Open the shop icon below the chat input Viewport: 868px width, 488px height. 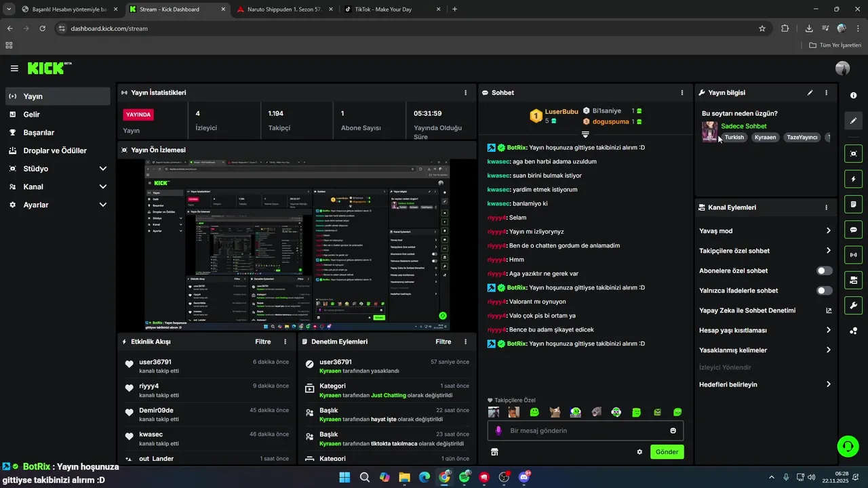[494, 452]
